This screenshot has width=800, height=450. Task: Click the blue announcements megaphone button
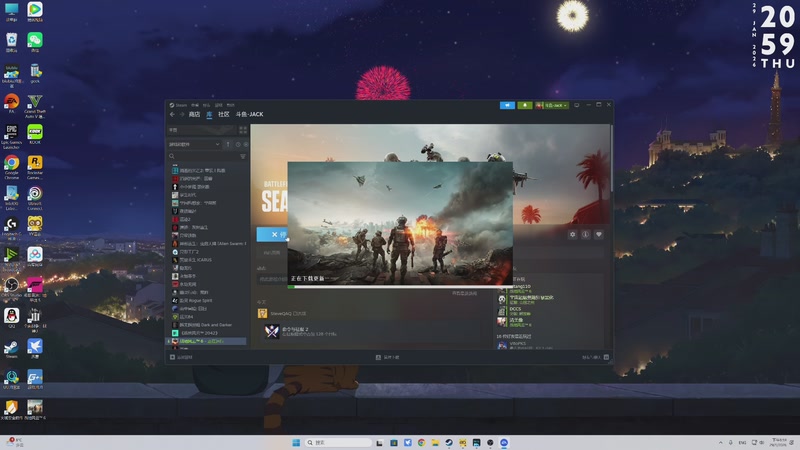[507, 105]
